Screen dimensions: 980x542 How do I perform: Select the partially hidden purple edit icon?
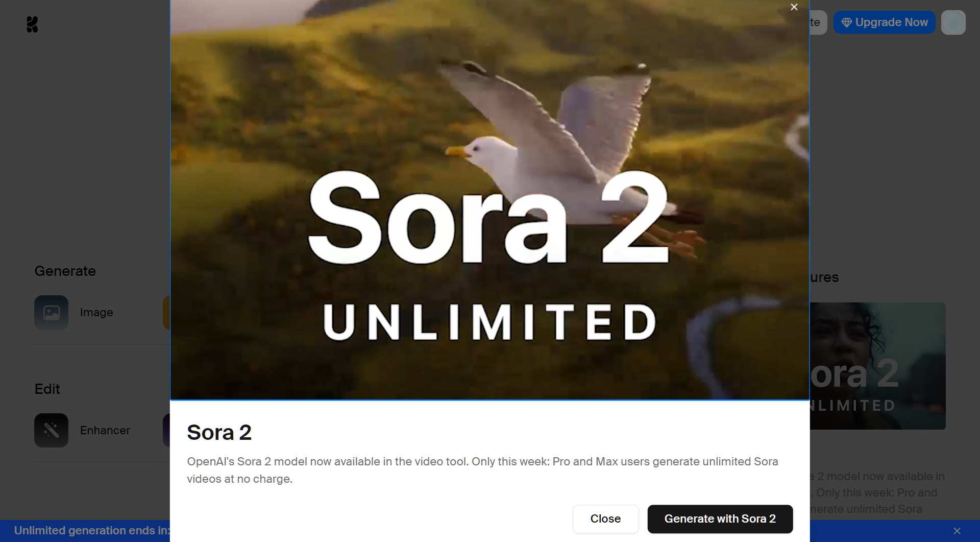(166, 430)
